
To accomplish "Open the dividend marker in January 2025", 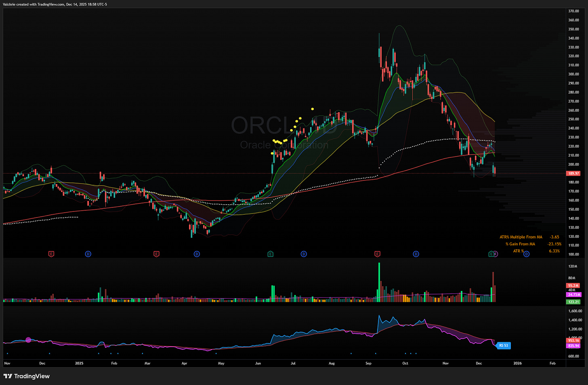I will (x=88, y=254).
